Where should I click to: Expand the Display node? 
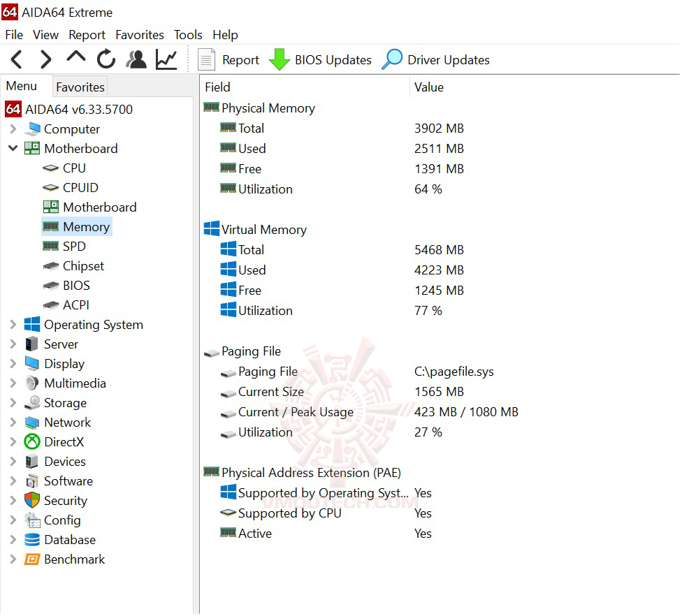tap(13, 364)
